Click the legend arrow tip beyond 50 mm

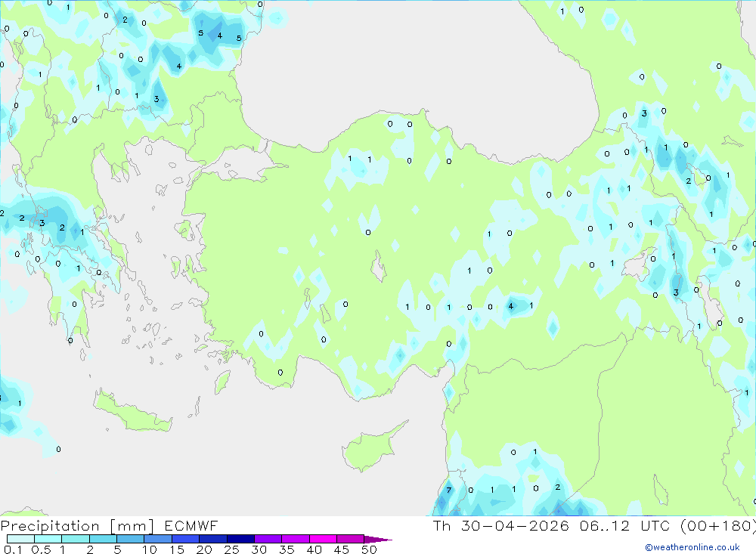(x=378, y=539)
